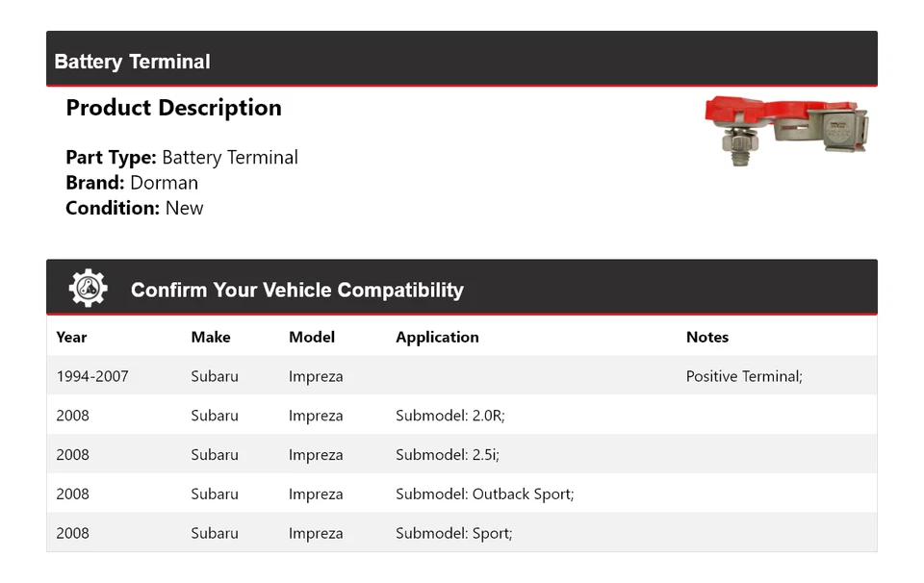This screenshot has width=924, height=583.
Task: Select the Battery Terminal header title
Action: [x=132, y=62]
